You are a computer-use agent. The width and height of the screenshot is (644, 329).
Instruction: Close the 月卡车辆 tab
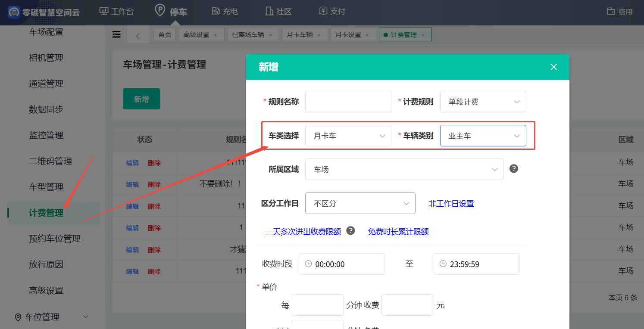coord(319,35)
